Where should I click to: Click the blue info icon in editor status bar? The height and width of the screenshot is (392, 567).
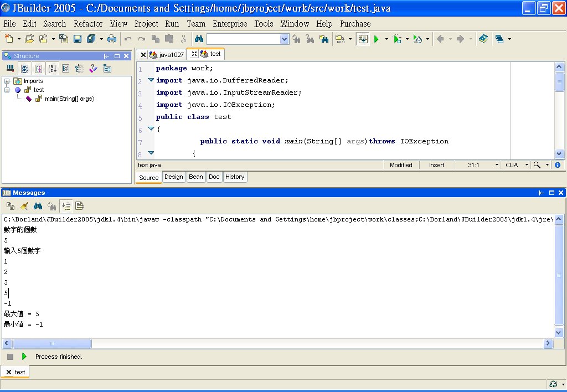[x=558, y=165]
